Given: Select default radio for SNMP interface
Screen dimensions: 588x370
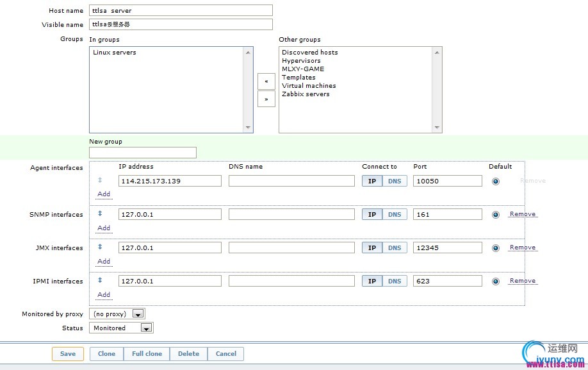Looking at the screenshot, I should click(496, 215).
